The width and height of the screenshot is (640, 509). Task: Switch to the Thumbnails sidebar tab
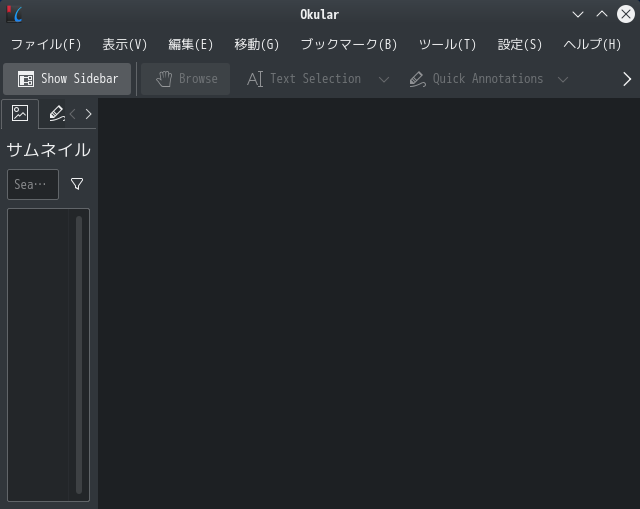pos(20,113)
